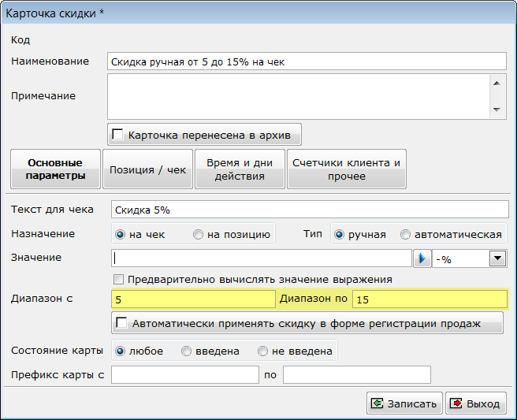The width and height of the screenshot is (517, 420).
Task: Switch to 'Основные параметры' tab
Action: click(x=55, y=169)
